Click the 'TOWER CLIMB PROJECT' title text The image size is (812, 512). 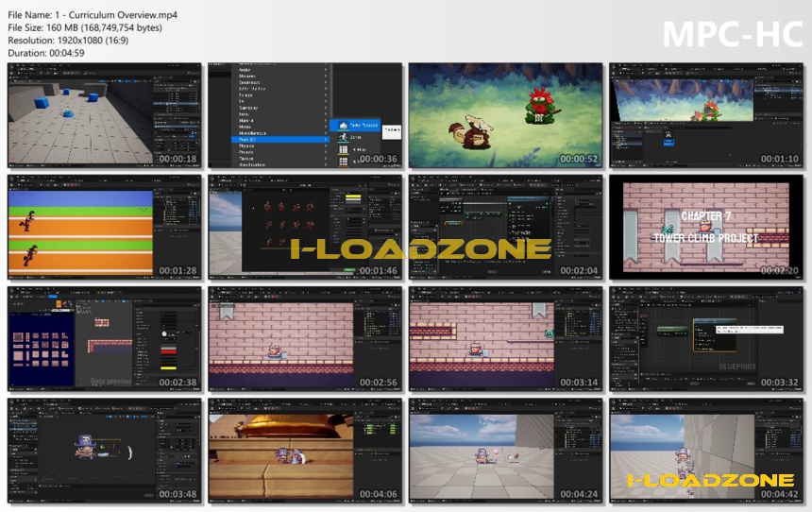pyautogui.click(x=706, y=238)
